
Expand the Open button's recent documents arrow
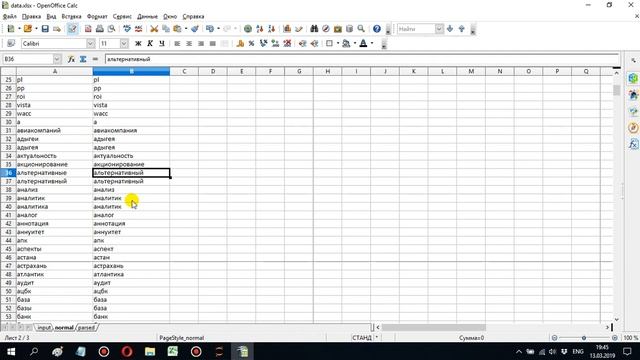tap(36, 29)
